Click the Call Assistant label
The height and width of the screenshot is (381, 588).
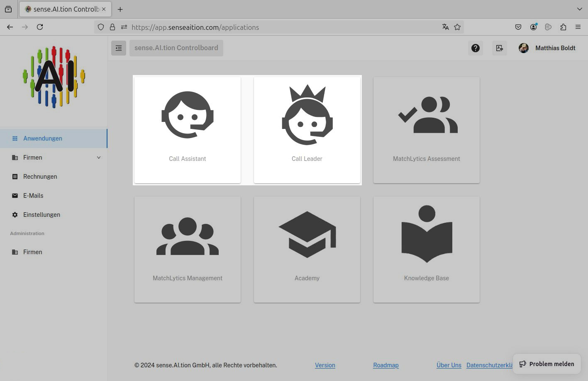tap(188, 159)
